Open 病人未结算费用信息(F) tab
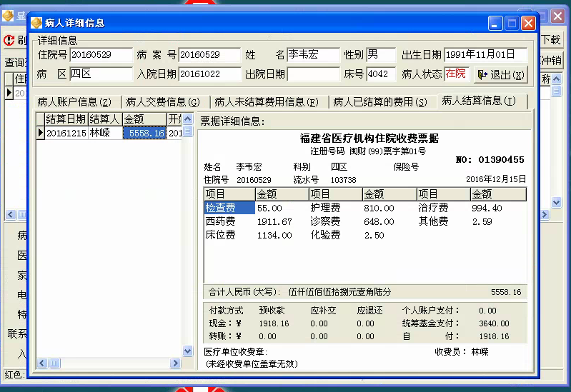Image resolution: width=571 pixels, height=392 pixels. coord(267,102)
